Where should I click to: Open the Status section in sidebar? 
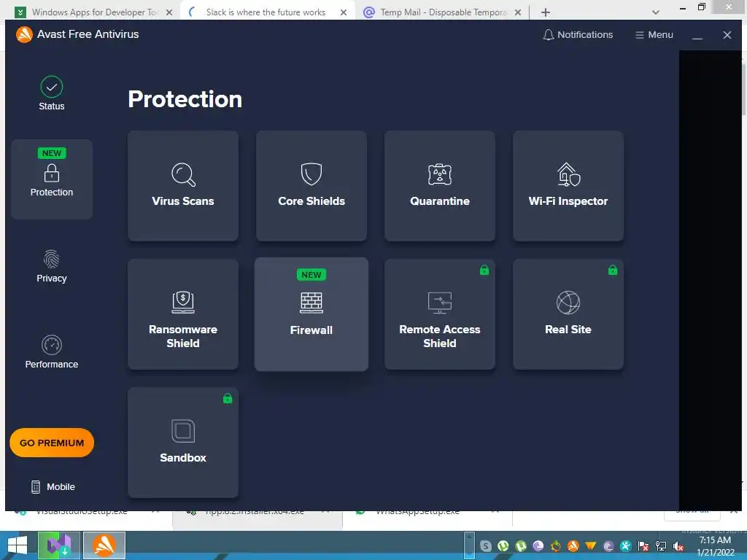tap(52, 94)
